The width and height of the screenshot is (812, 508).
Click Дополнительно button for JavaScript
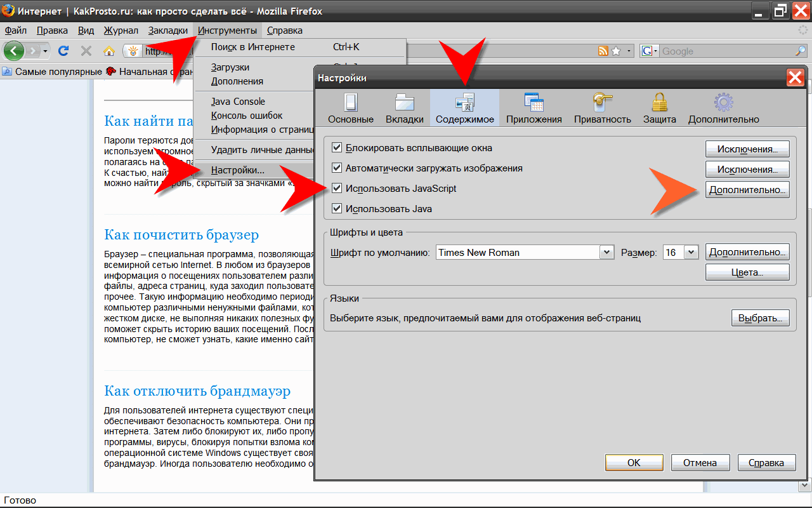tap(747, 189)
